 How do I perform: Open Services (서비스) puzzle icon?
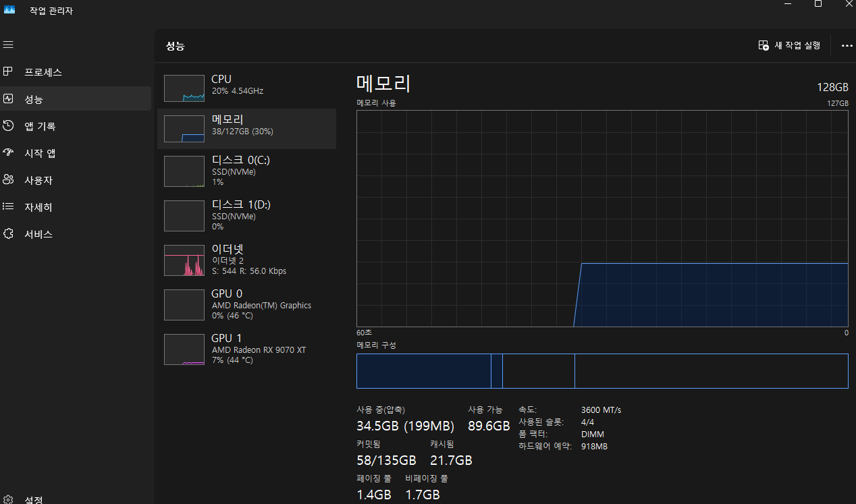[8, 233]
